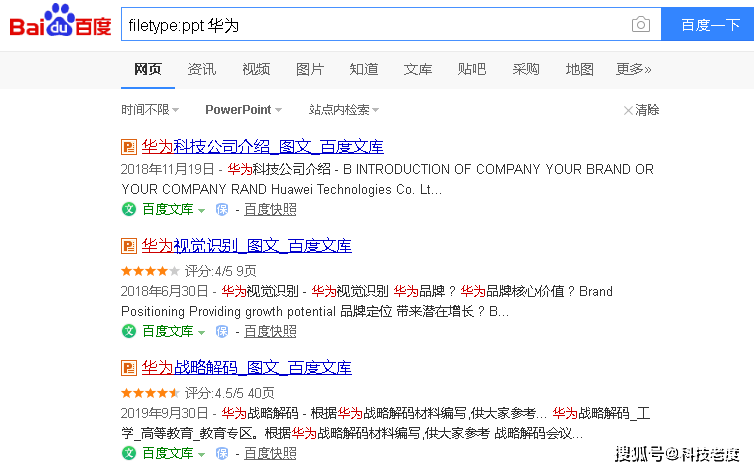Open 华为战略解码_图文_百度文库 result link

[x=247, y=368]
